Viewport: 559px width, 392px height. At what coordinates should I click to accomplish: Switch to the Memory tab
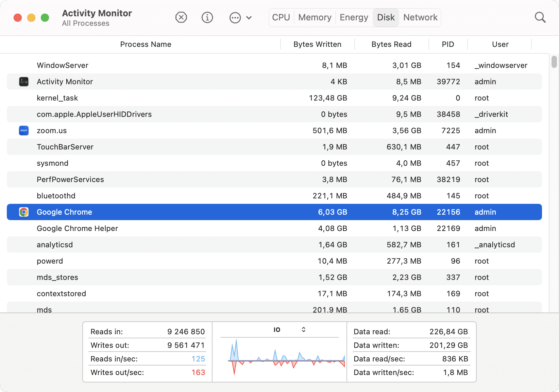pyautogui.click(x=314, y=17)
